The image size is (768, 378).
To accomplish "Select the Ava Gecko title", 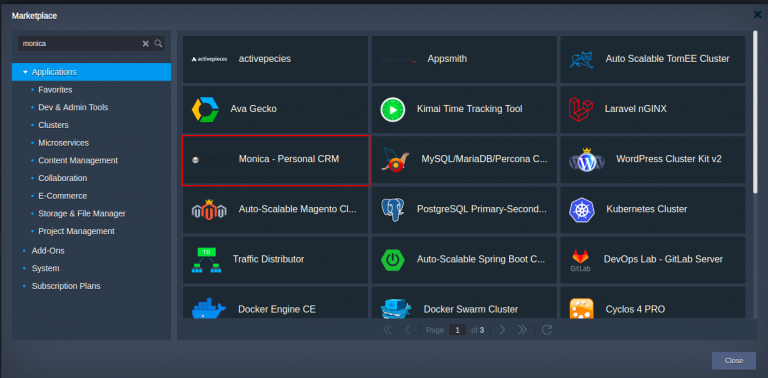I will coord(253,109).
